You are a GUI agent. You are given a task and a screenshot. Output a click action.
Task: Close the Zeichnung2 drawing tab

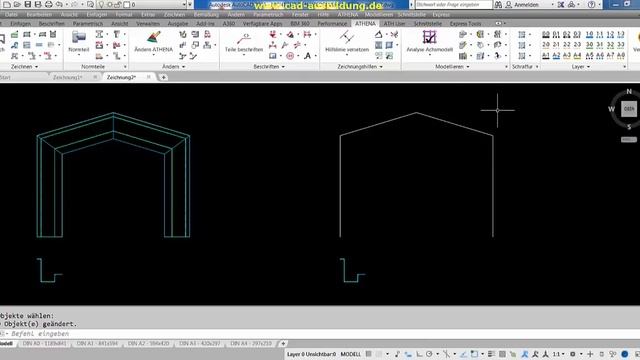pos(149,77)
